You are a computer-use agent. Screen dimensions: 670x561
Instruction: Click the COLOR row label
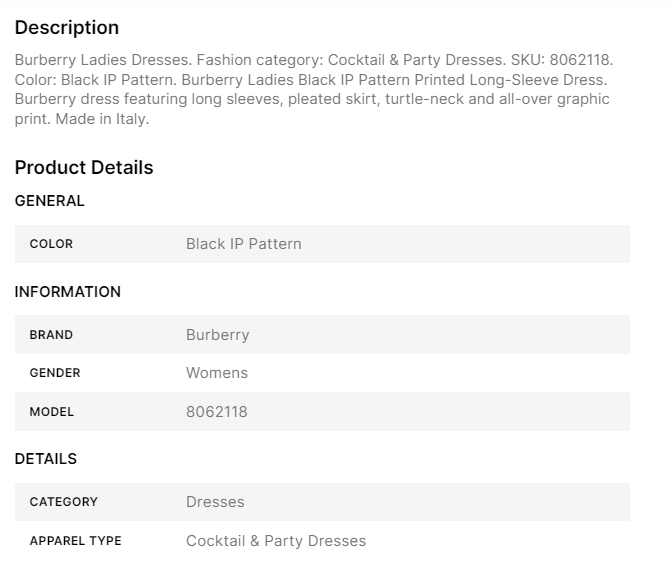pos(51,244)
